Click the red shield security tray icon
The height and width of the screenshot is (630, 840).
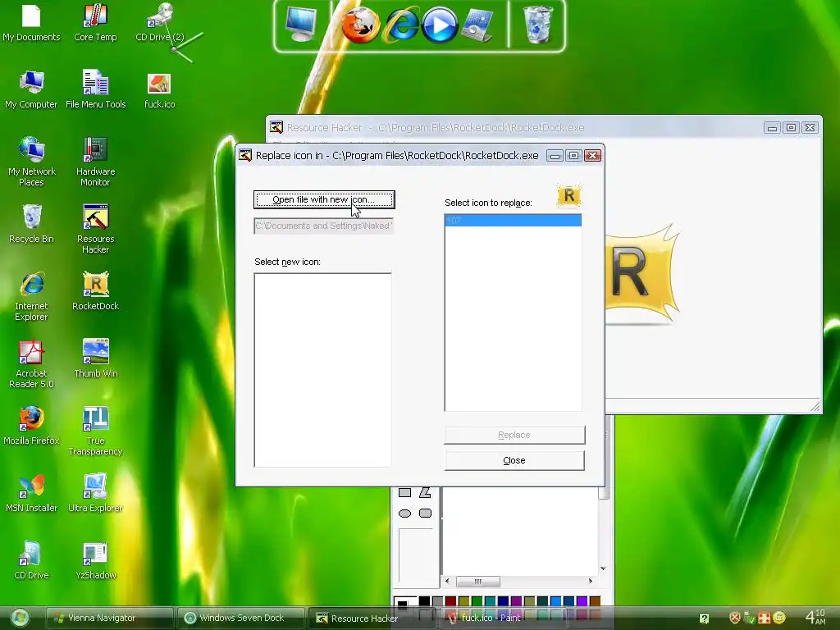pos(735,619)
